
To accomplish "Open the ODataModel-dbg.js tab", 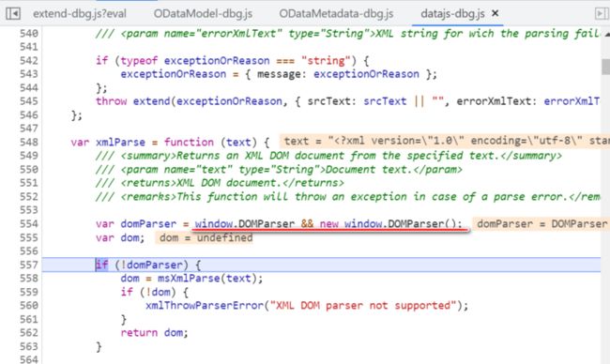I will [x=203, y=14].
